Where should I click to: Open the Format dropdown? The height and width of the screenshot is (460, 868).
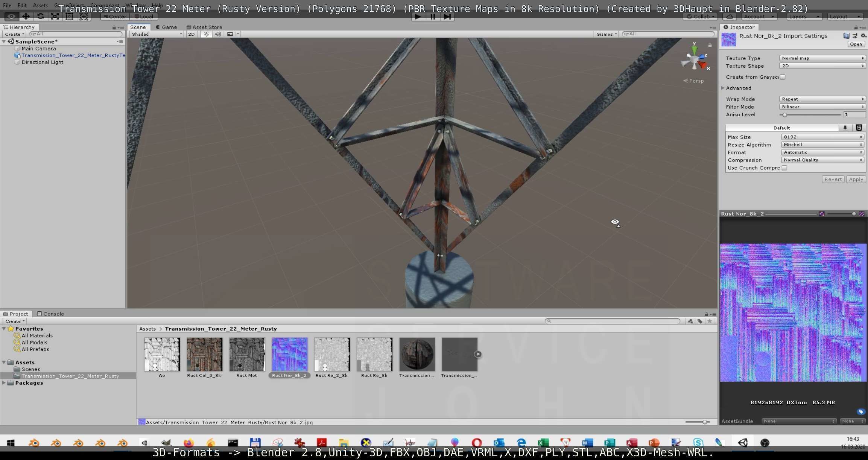tap(822, 152)
